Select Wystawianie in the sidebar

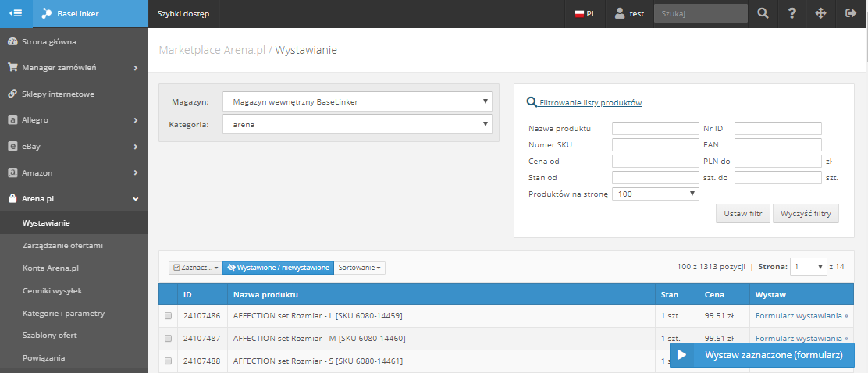coord(73,223)
